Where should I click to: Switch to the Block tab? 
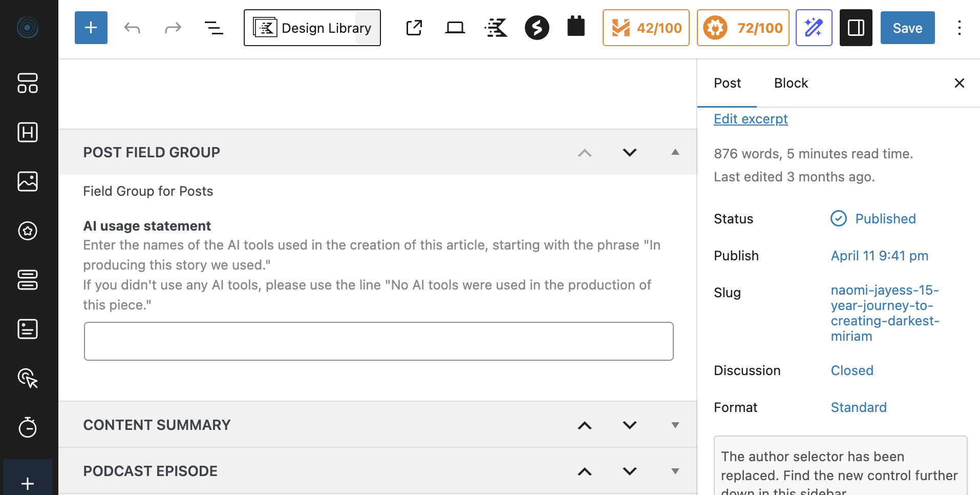pos(791,82)
